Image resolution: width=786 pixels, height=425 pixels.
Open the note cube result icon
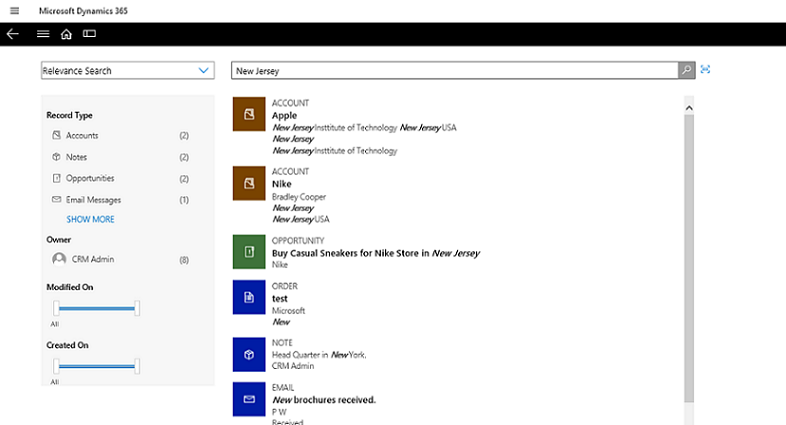coord(249,354)
